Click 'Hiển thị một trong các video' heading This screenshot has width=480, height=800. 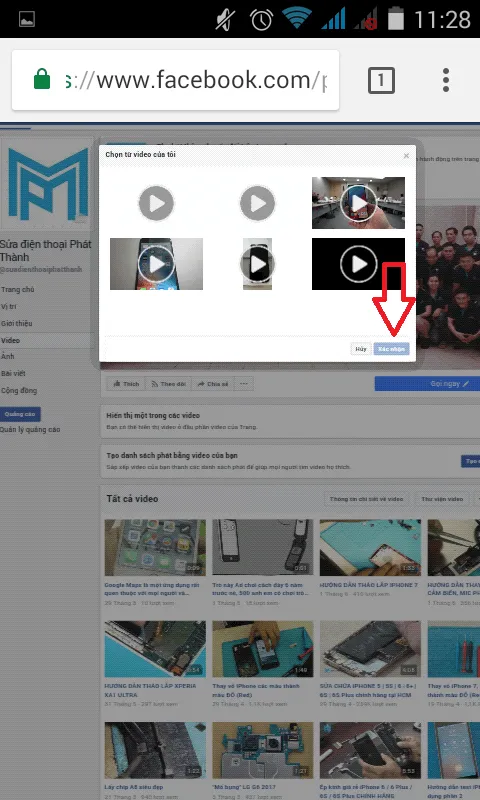click(153, 415)
